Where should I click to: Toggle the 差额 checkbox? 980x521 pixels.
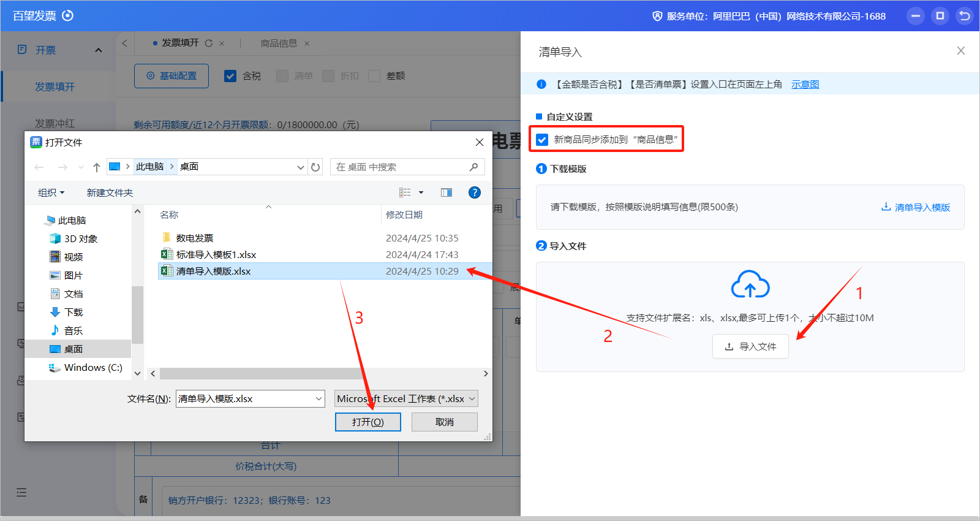coord(374,76)
